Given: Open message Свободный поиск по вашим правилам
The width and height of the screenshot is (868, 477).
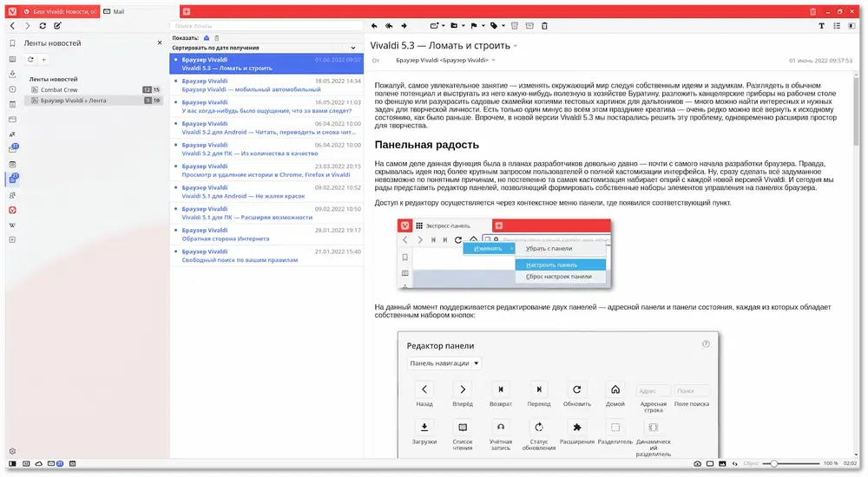Looking at the screenshot, I should pos(266,256).
